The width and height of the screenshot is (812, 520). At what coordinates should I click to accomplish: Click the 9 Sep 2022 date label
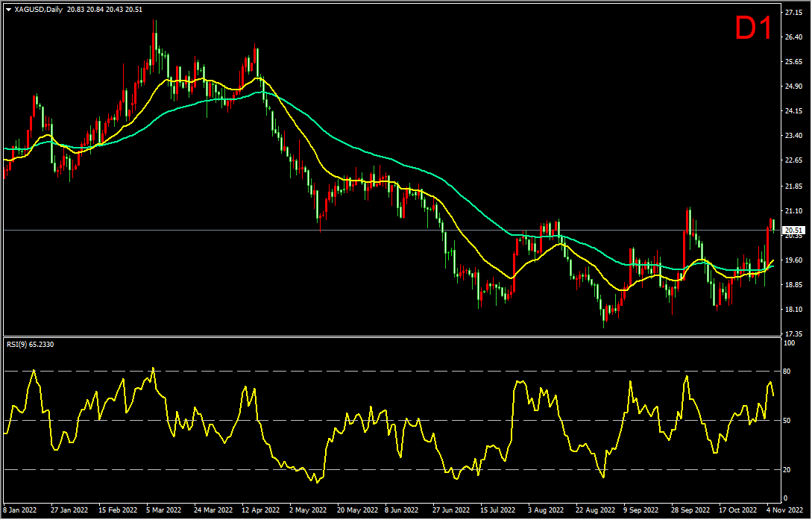pos(642,510)
